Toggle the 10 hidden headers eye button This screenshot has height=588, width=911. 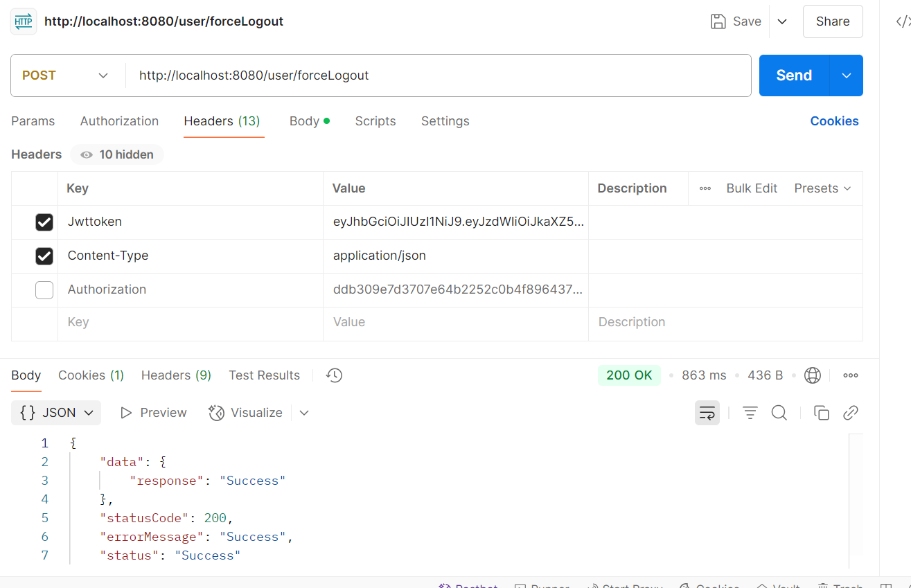(117, 154)
